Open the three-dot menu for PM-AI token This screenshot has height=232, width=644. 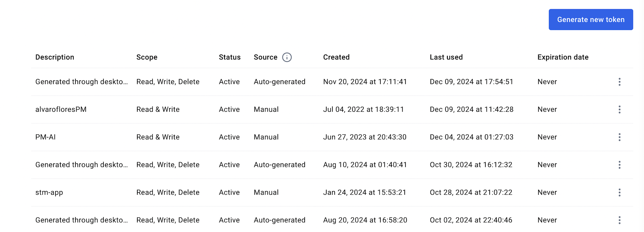pos(620,137)
